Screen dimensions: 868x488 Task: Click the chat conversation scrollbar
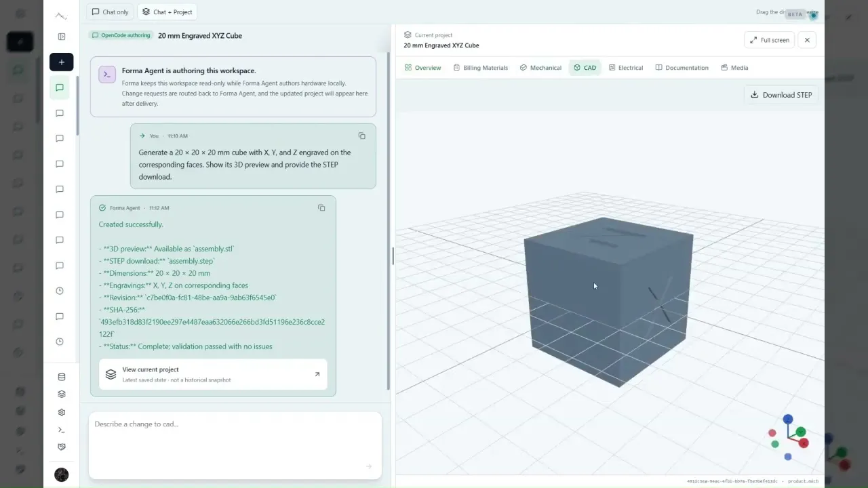pyautogui.click(x=388, y=220)
